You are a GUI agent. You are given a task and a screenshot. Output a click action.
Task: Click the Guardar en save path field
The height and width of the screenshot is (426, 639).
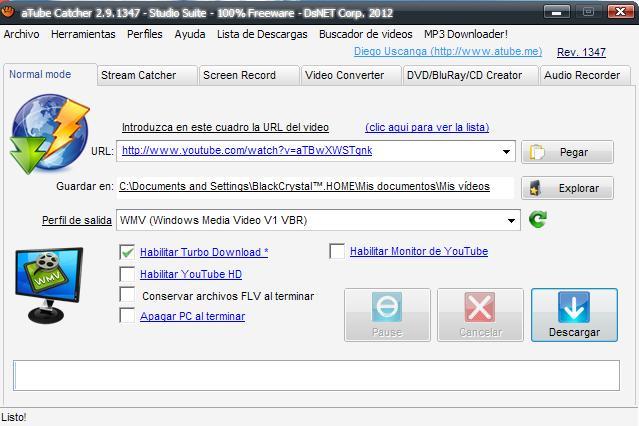pos(315,187)
